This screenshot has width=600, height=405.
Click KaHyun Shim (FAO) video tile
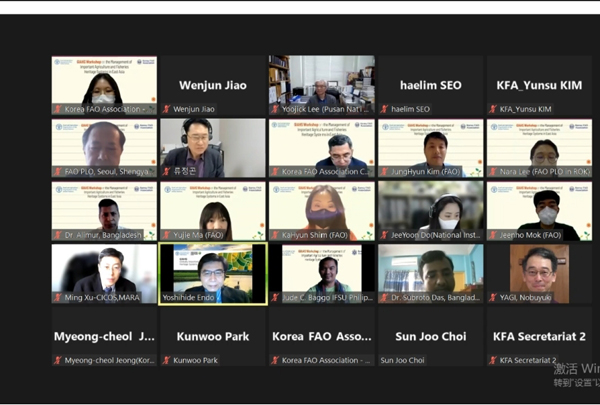coord(321,209)
